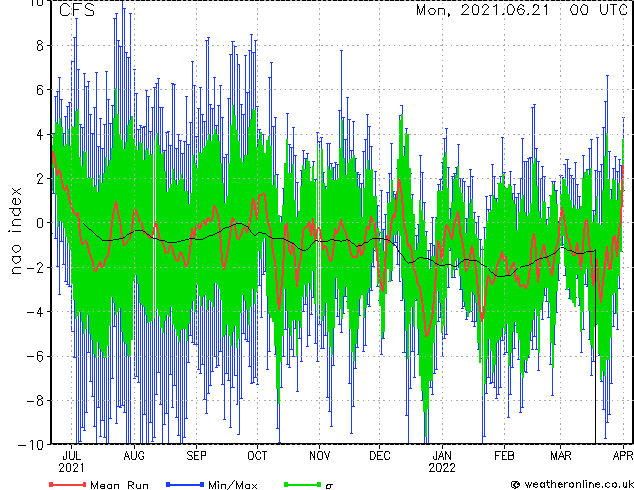Click the OCT month label
Image resolution: width=634 pixels, height=490 pixels.
(257, 456)
